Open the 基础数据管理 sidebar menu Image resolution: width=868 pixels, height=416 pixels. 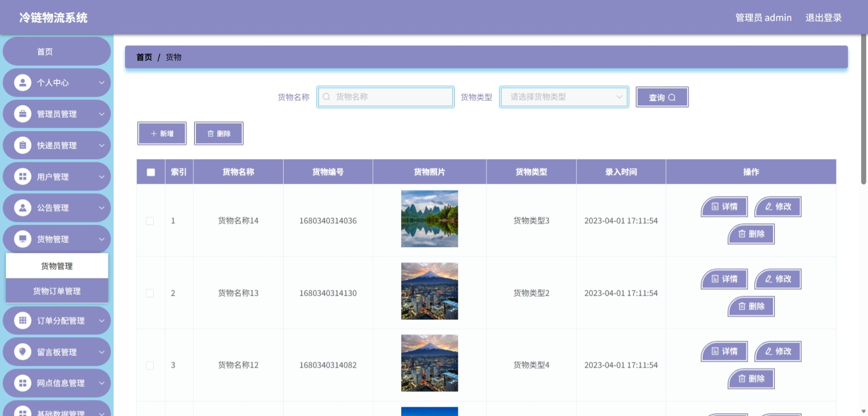[57, 409]
